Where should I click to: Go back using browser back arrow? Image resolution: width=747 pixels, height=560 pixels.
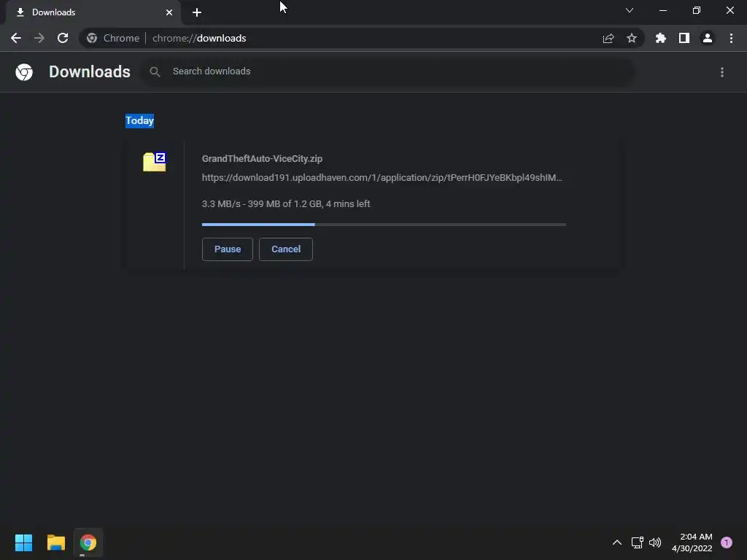pyautogui.click(x=16, y=38)
